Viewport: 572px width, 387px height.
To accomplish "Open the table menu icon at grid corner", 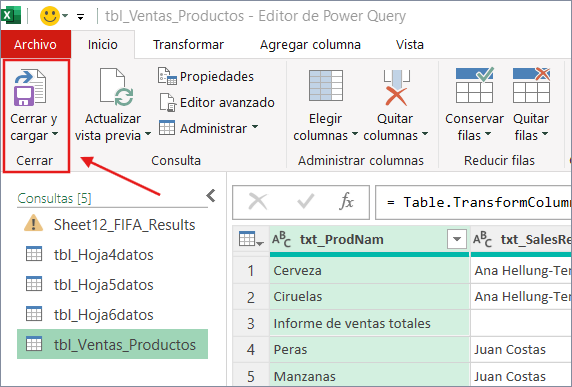I will coord(251,240).
